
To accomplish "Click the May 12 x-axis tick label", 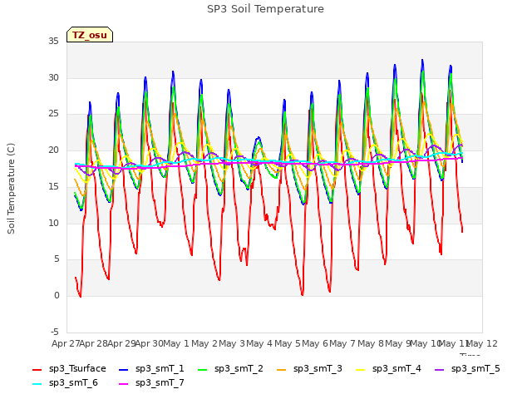I will tap(482, 343).
